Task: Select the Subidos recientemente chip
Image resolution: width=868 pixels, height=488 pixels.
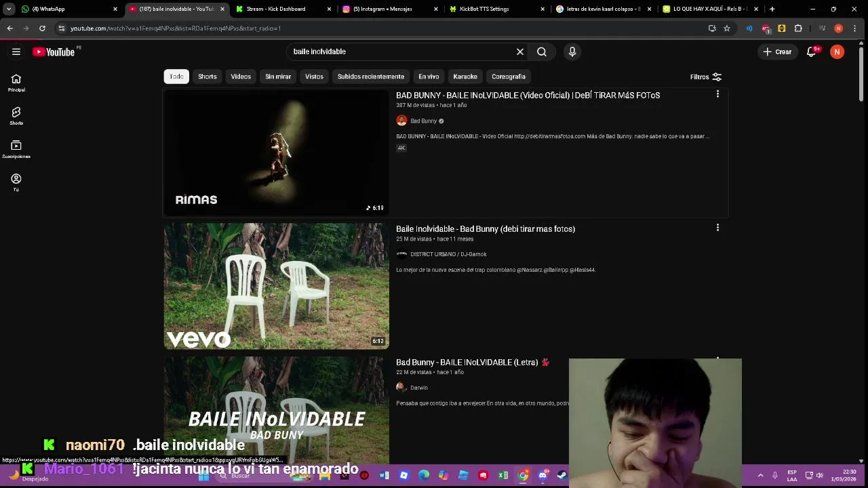Action: coord(371,77)
